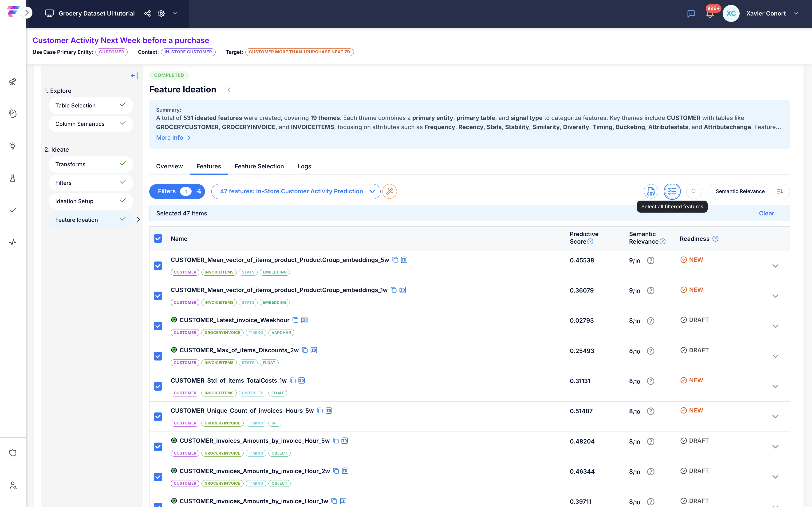Collapse the steps sidebar with arrow icon
Screen dimensions: 812x507
click(134, 76)
